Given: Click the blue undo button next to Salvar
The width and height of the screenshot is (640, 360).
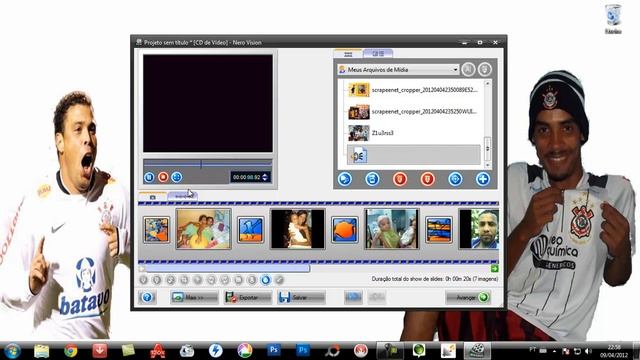Looking at the screenshot, I should [353, 298].
